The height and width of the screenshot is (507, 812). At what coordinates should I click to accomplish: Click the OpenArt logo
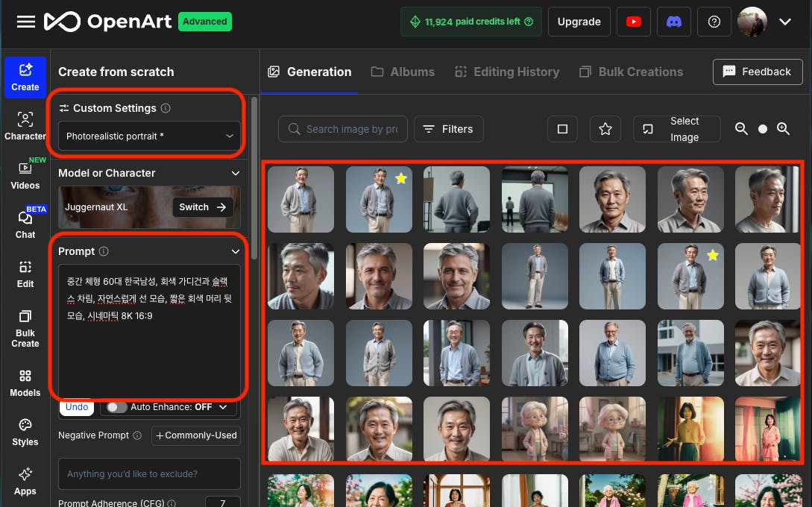107,22
